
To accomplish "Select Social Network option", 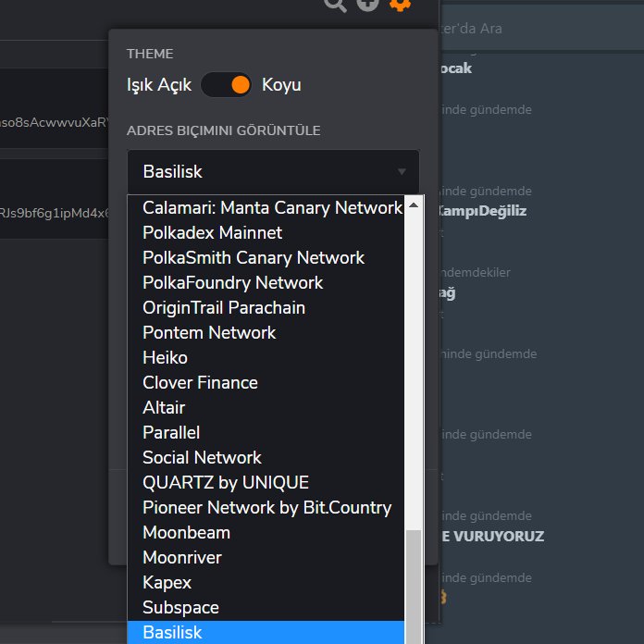I will pos(266,458).
